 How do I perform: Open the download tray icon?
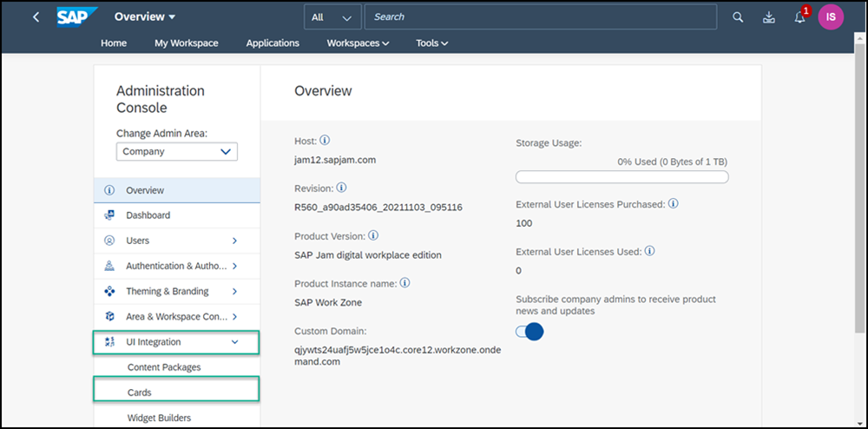point(768,17)
